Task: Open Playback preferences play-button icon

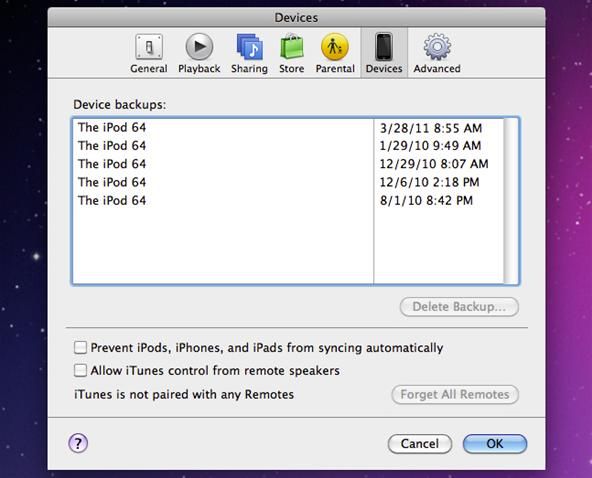Action: [199, 47]
